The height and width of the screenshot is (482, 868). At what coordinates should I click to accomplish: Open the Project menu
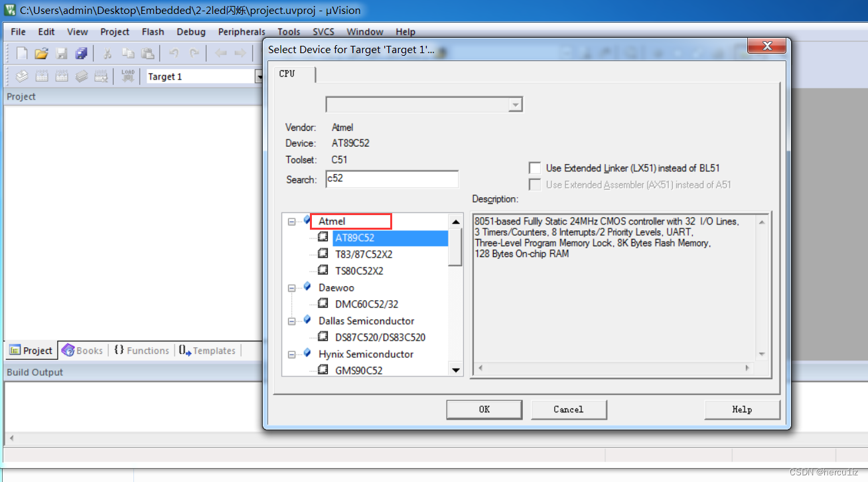(x=115, y=31)
